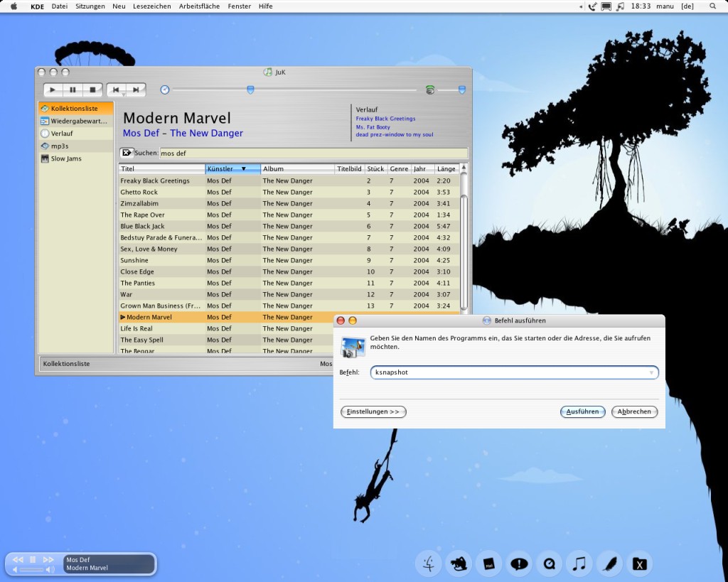Screen dimensions: 728x582
Task: Open the Fenster menu
Action: [239, 6]
